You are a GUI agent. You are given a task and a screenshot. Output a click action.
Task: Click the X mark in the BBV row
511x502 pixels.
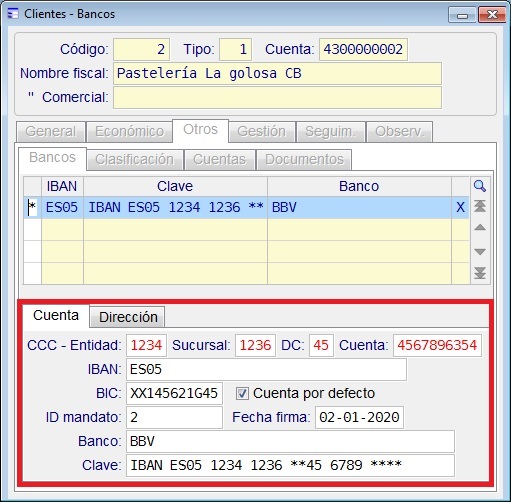[460, 207]
